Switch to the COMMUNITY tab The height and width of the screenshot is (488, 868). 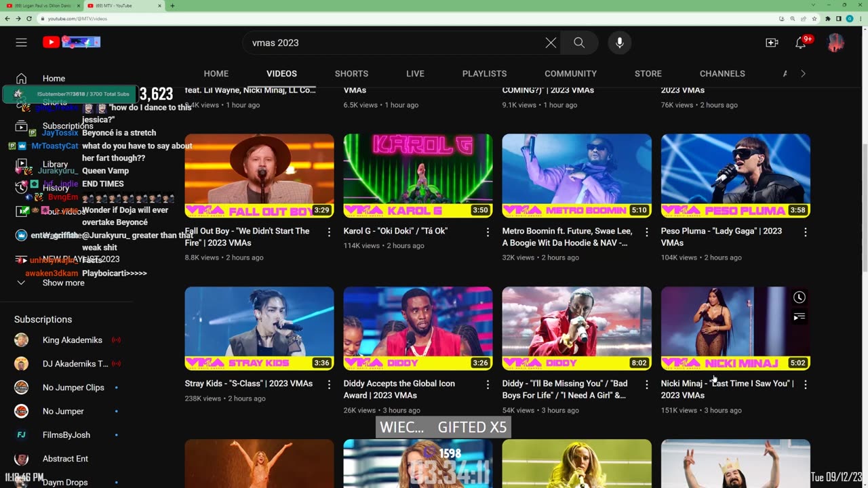(570, 73)
